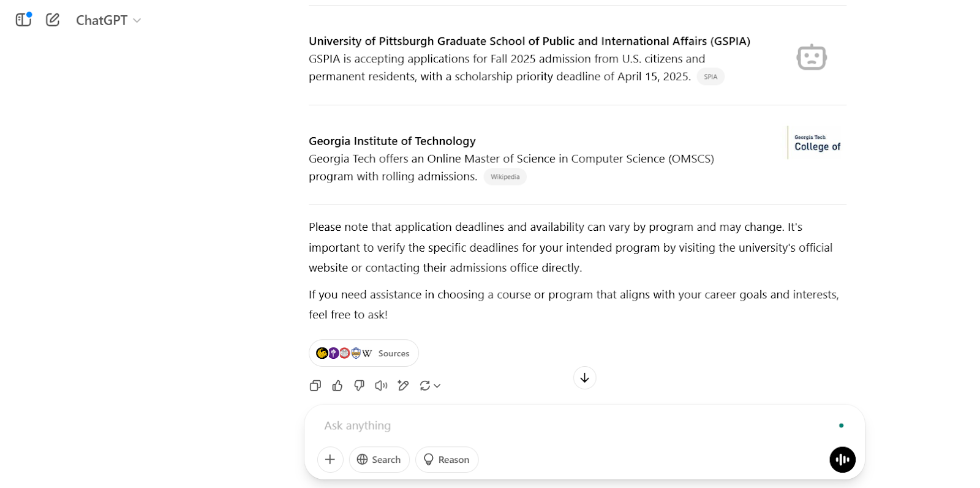Screen dimensions: 980x488
Task: Open the sidebar toggle icon
Action: point(23,20)
